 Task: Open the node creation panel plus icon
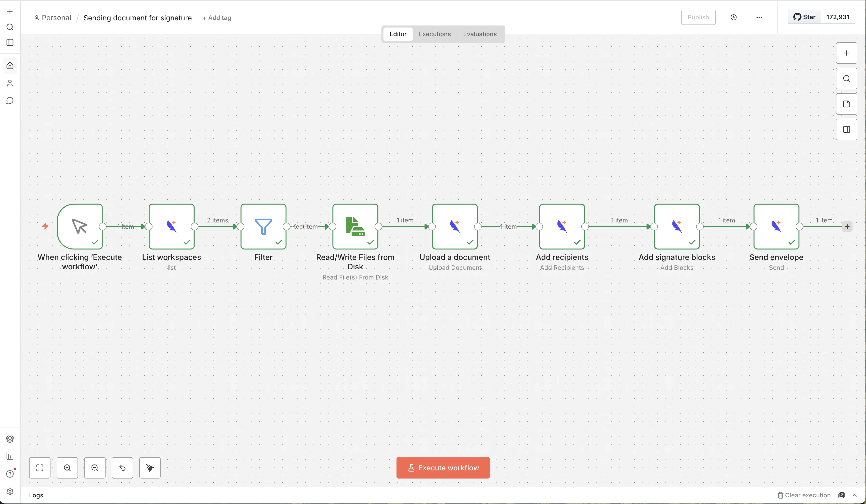(846, 53)
